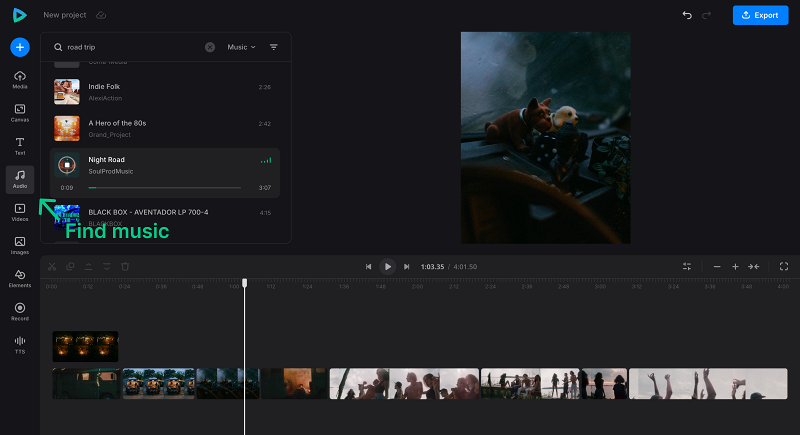This screenshot has width=800, height=435.
Task: Fit timeline to screen width
Action: pos(754,267)
